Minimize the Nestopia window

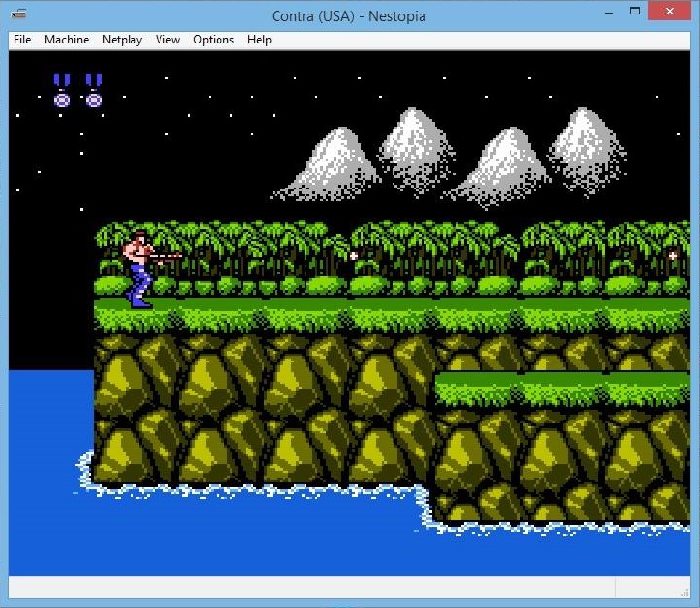[x=609, y=12]
